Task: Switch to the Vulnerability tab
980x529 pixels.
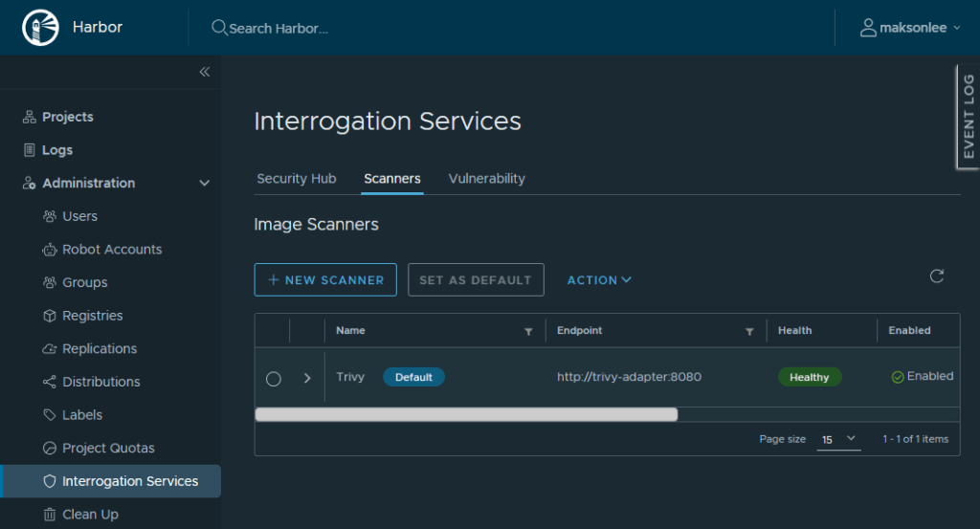Action: (x=486, y=179)
